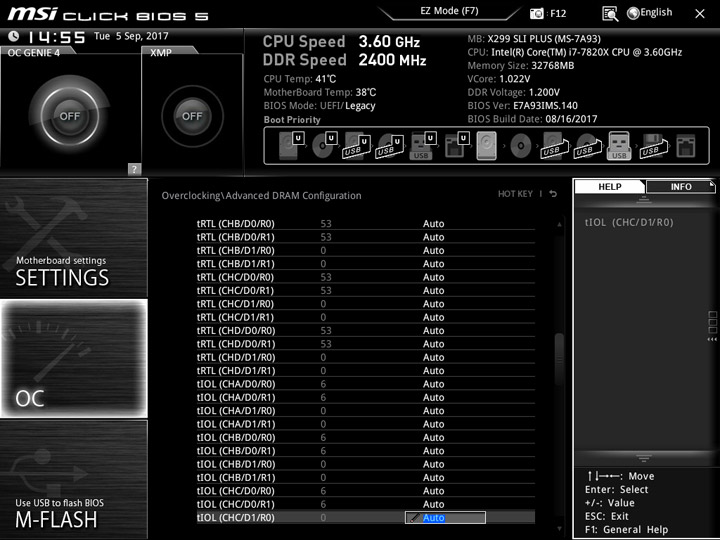Select the tIOL (CHB/D0/R1) row label
Viewport: 720px width, 540px height.
coord(236,450)
